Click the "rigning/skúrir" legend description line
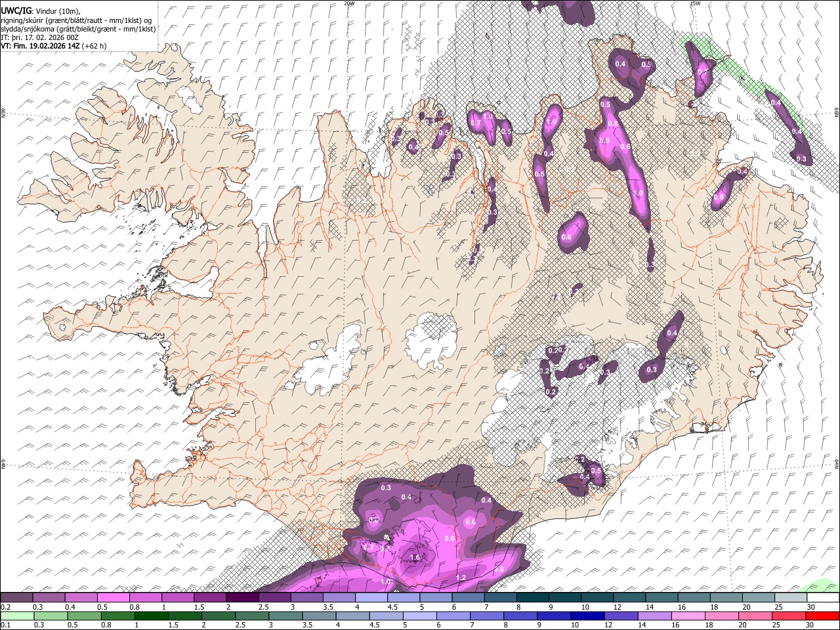Screen dimensions: 840x630 point(77,20)
